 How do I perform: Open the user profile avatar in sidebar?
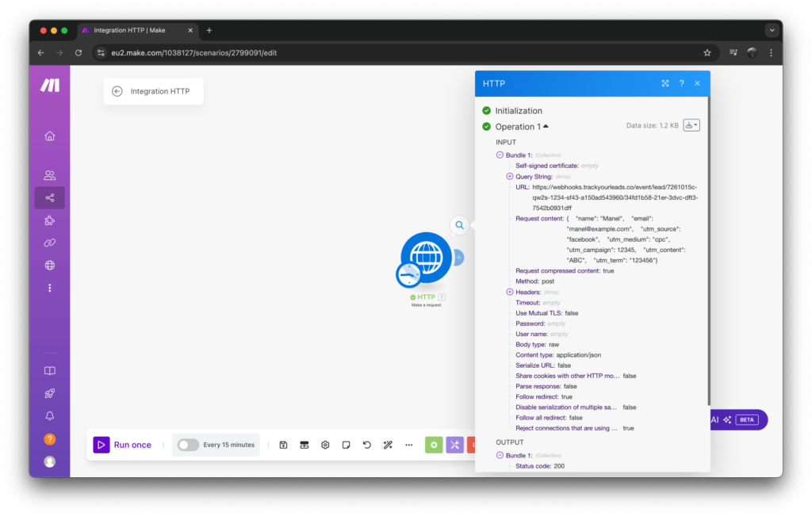(x=50, y=461)
